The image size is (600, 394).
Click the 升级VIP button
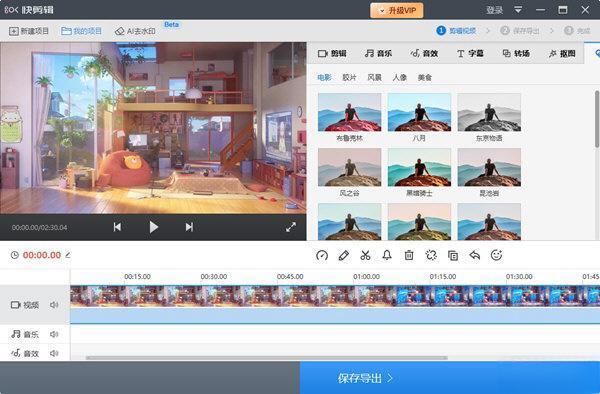(397, 10)
